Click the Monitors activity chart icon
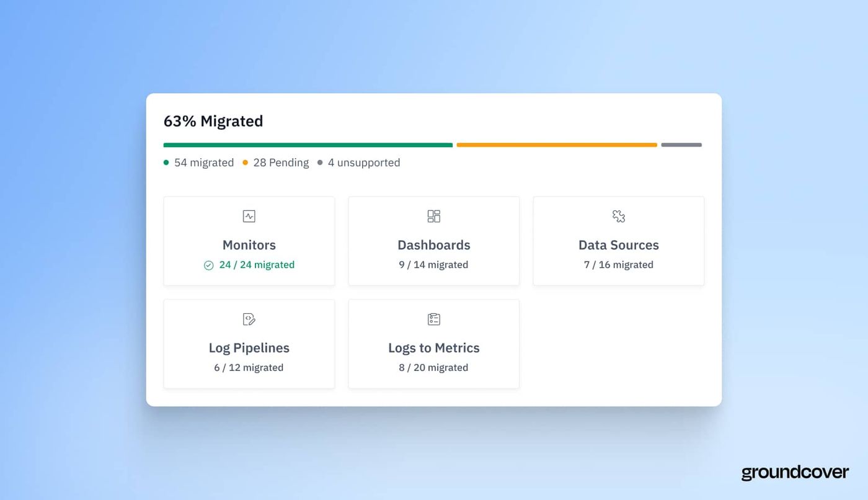 coord(249,216)
